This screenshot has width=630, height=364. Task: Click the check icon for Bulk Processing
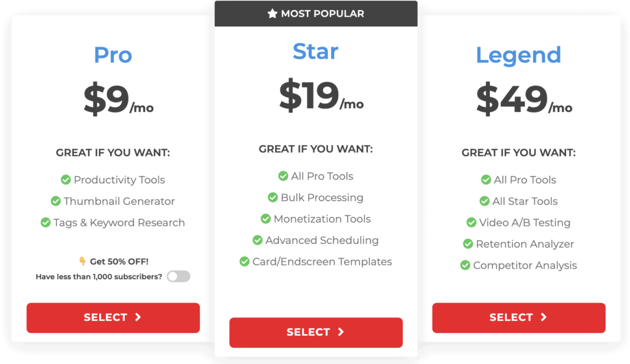pos(273,197)
